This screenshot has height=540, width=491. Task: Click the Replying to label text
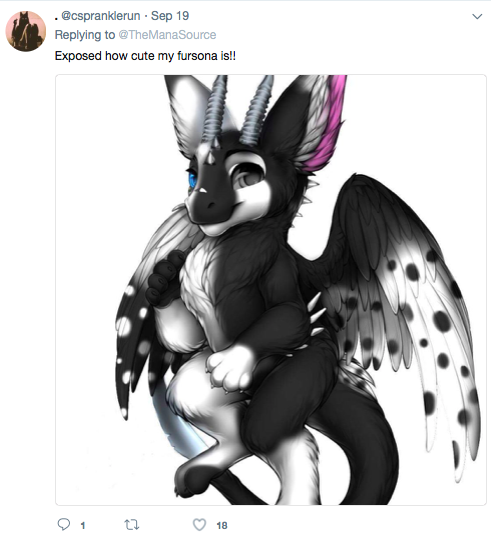[x=85, y=35]
